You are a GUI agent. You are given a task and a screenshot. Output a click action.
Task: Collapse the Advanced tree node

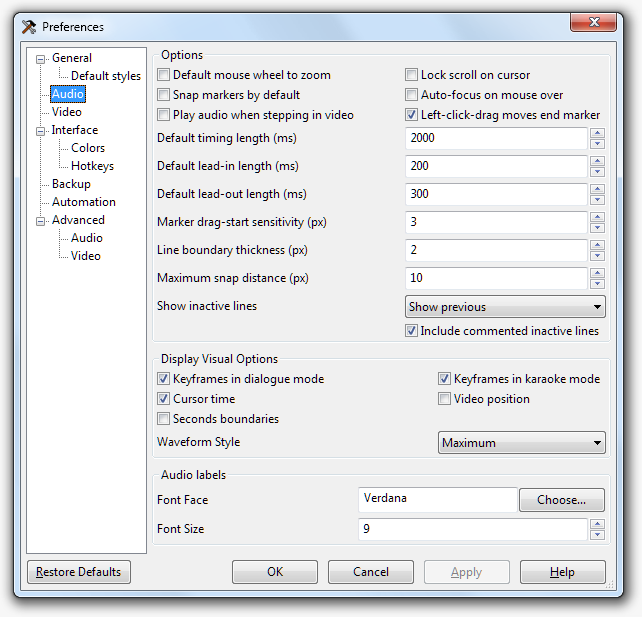click(x=41, y=220)
